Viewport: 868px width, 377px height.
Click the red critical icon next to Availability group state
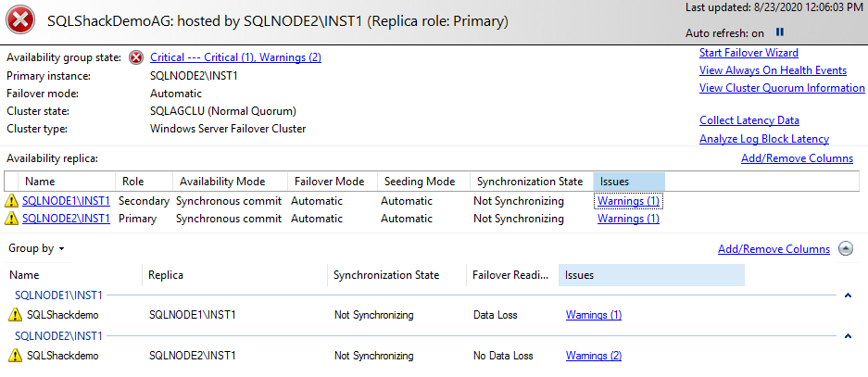(x=136, y=57)
